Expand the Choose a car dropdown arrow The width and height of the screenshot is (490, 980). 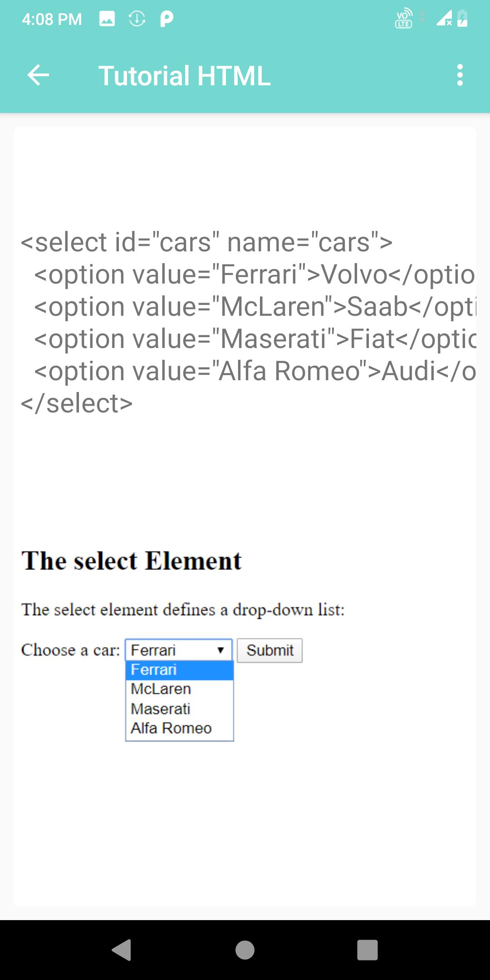221,650
